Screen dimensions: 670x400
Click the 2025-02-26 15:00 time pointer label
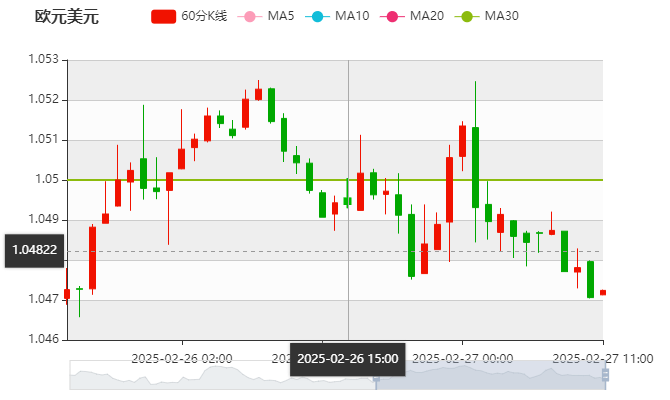(348, 359)
